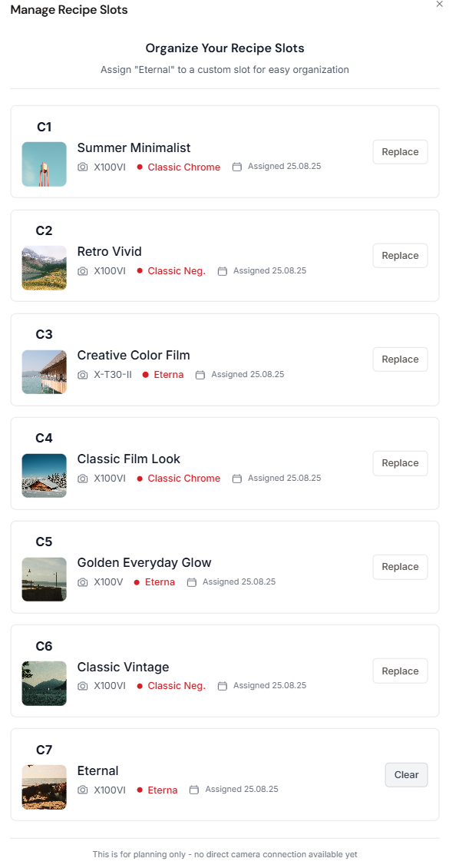Click the calendar icon in the C7 Eternal slot
The height and width of the screenshot is (868, 449).
pos(194,790)
